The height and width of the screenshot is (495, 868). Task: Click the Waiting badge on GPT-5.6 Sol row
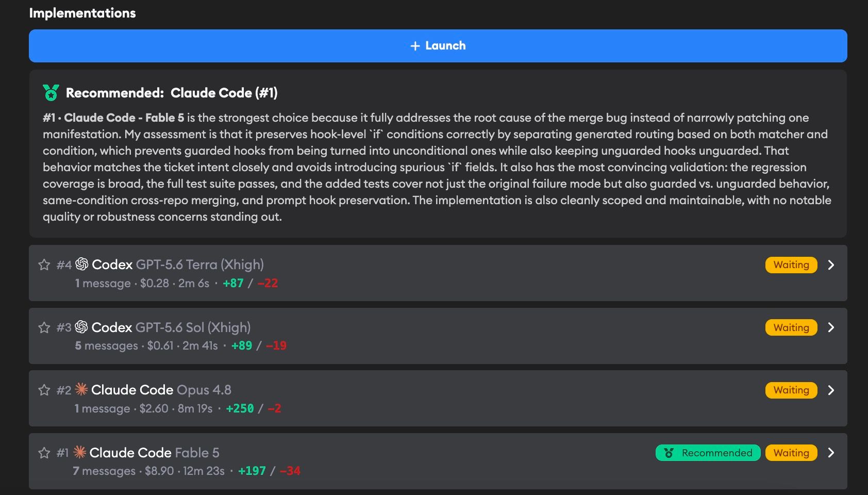(791, 327)
